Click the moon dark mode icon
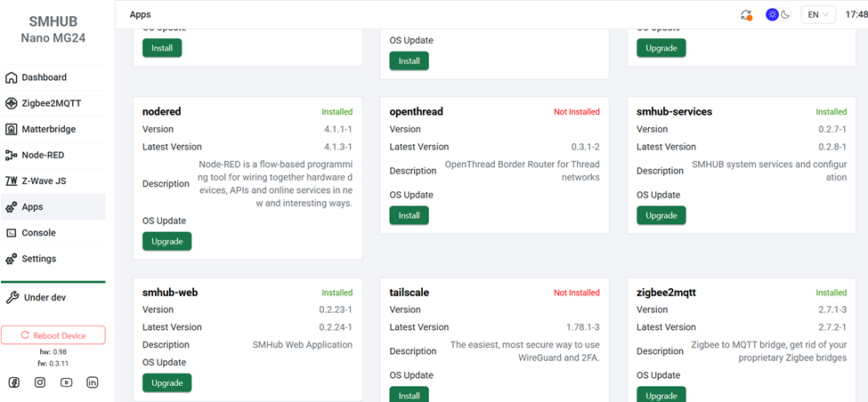 tap(785, 15)
